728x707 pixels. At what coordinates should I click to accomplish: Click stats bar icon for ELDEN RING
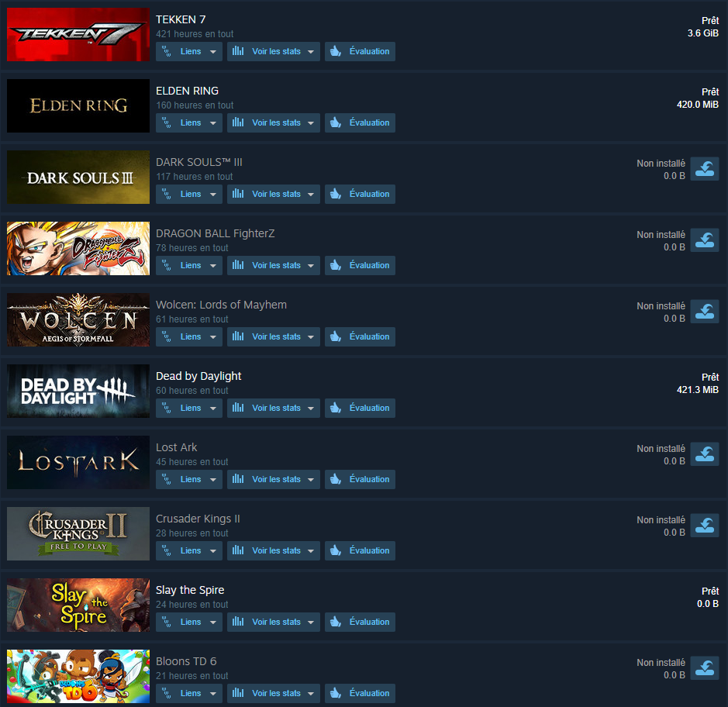[238, 122]
